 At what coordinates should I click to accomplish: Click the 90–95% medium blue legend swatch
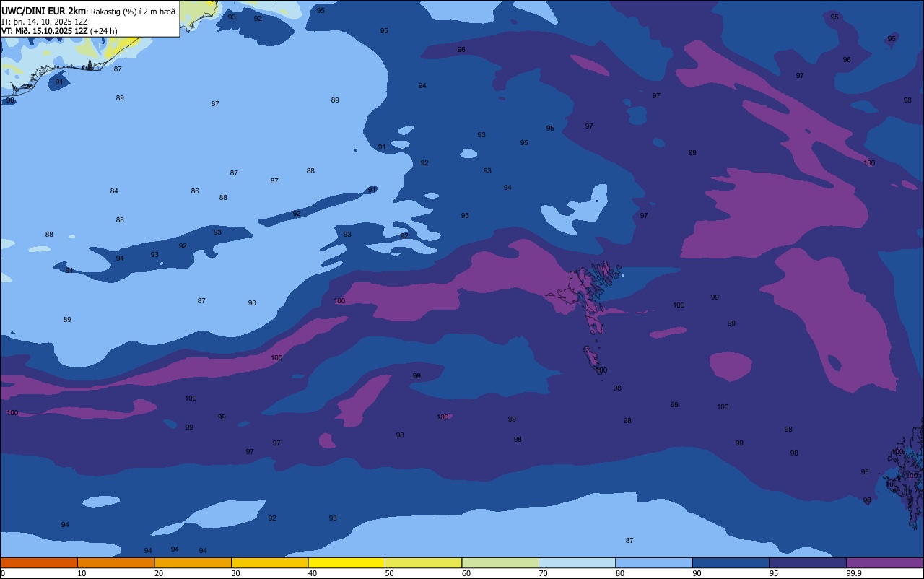click(731, 562)
